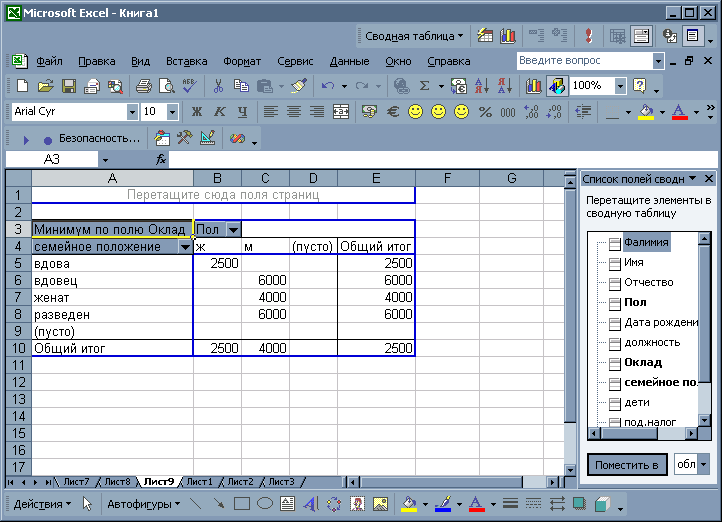Open font size dropdown
The height and width of the screenshot is (522, 722).
(172, 111)
